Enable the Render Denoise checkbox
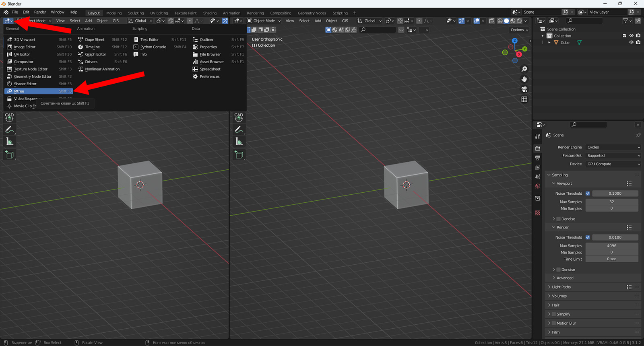The image size is (644, 346). click(559, 270)
